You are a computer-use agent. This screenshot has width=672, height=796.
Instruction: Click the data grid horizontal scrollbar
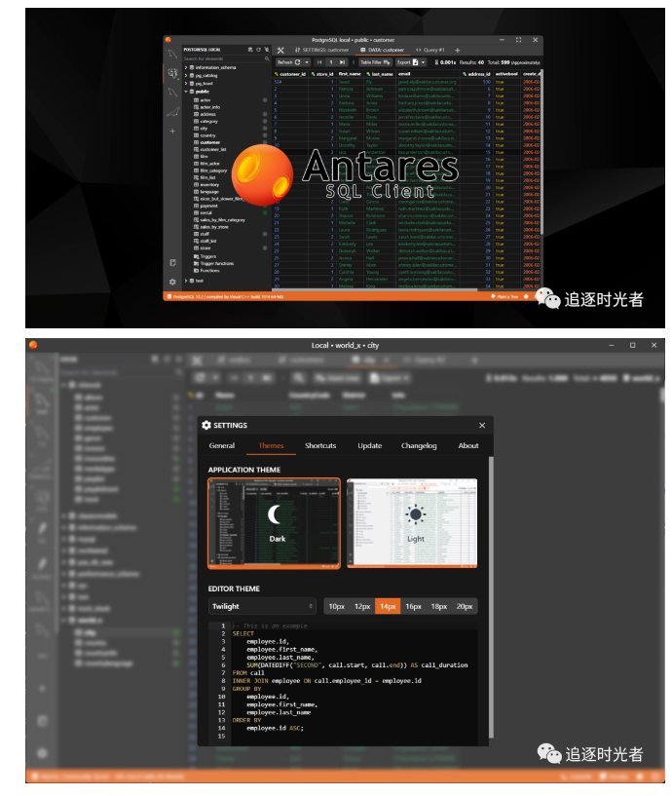click(x=375, y=290)
